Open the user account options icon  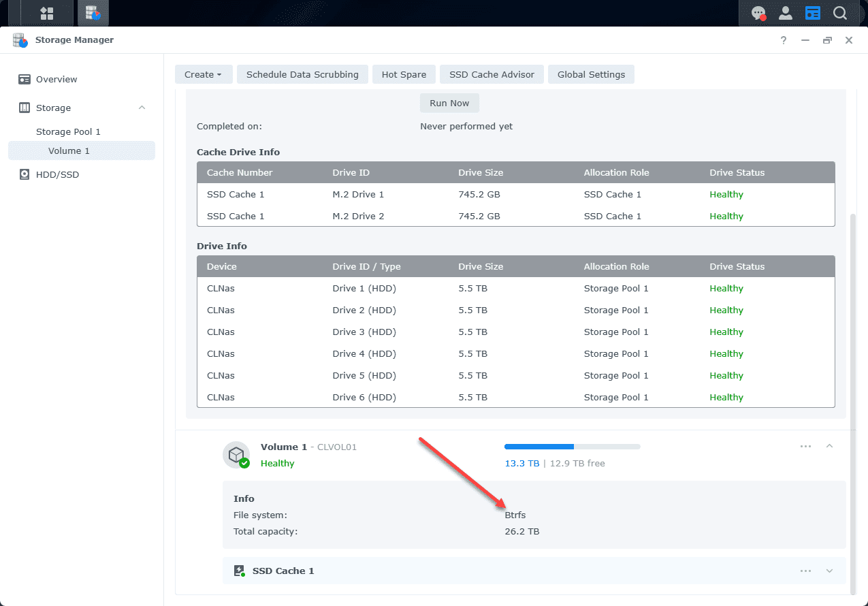[786, 13]
